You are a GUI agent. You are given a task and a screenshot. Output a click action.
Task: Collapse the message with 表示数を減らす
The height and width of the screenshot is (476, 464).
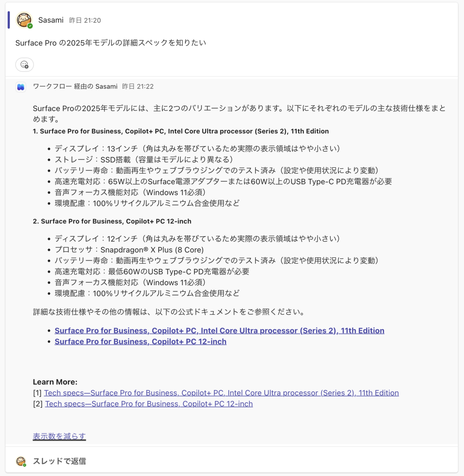[x=59, y=436]
